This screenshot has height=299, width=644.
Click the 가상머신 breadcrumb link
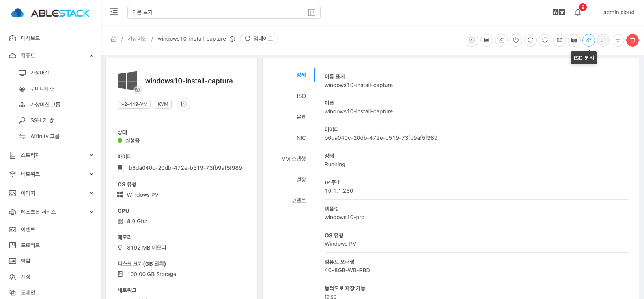pos(137,39)
